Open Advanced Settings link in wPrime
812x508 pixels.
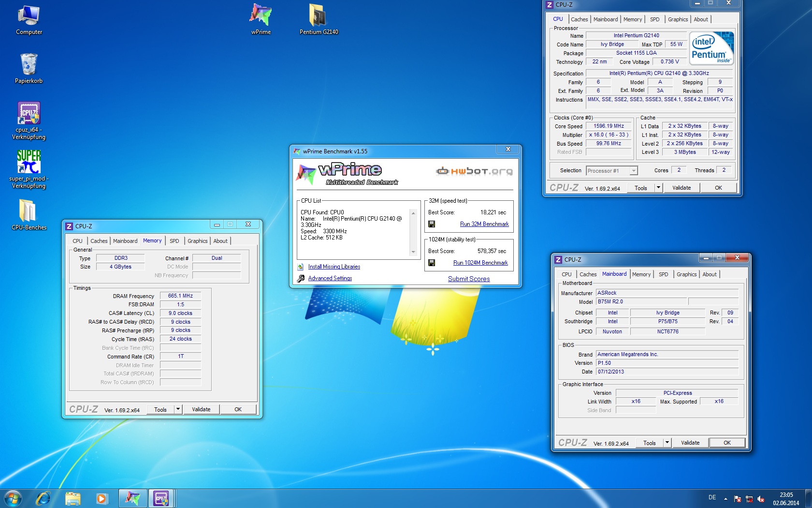click(330, 278)
